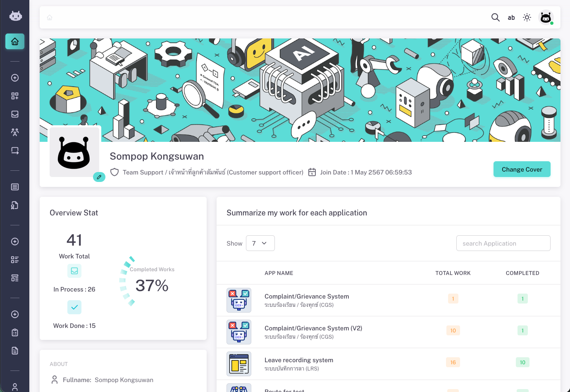The image size is (570, 392).
Task: Open the list document sidebar icon
Action: [15, 187]
